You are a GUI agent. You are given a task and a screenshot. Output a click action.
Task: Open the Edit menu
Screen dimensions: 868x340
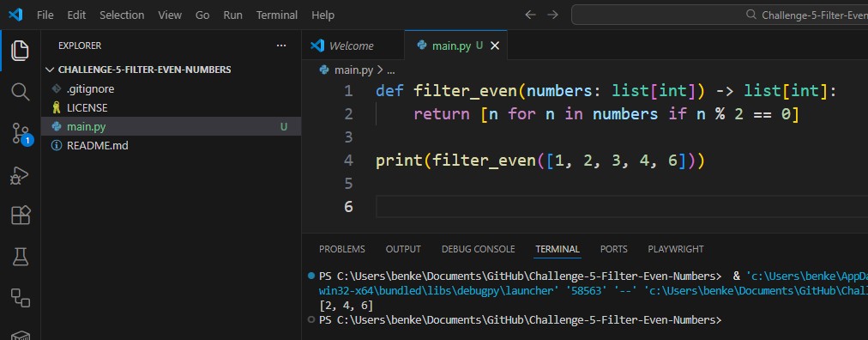click(76, 15)
